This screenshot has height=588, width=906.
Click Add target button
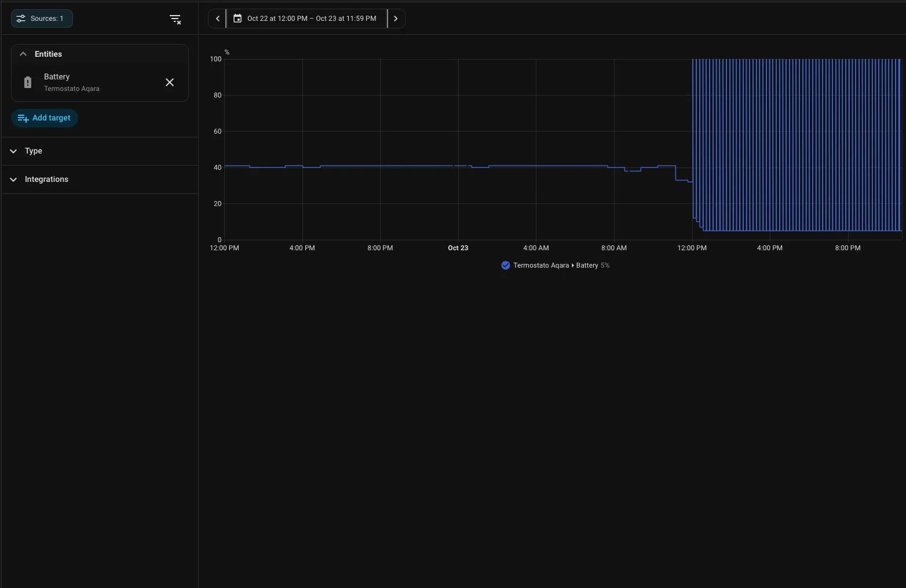[x=45, y=118]
